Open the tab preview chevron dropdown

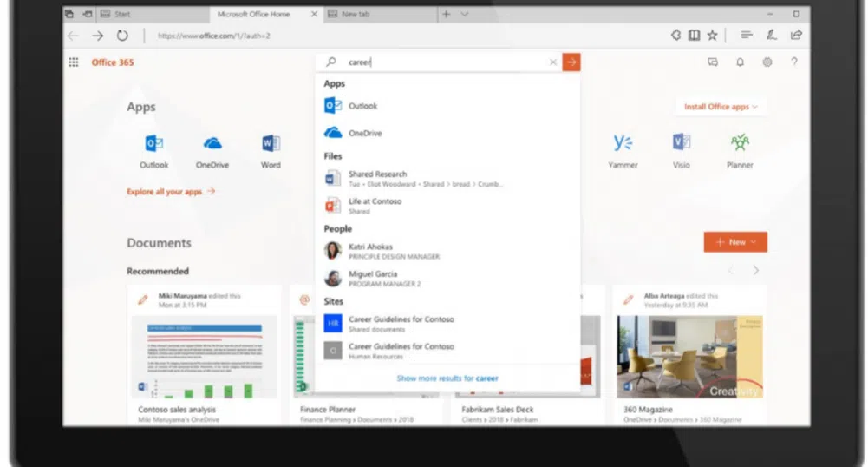click(x=465, y=15)
